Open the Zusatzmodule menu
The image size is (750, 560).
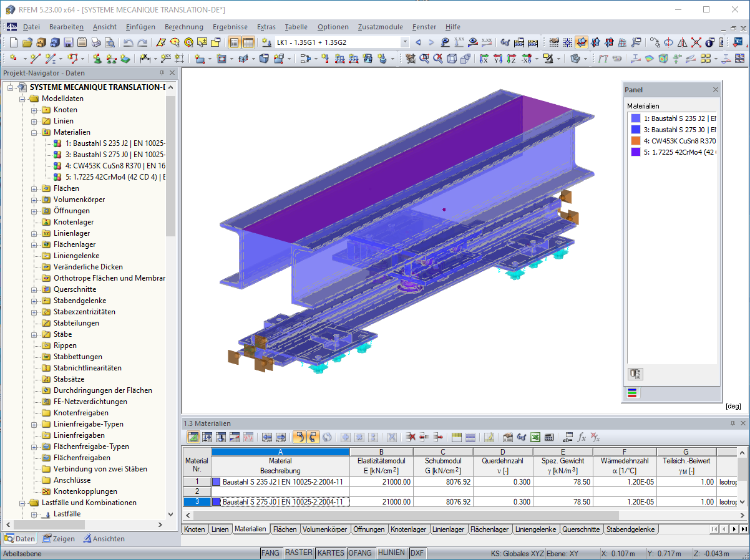point(381,27)
